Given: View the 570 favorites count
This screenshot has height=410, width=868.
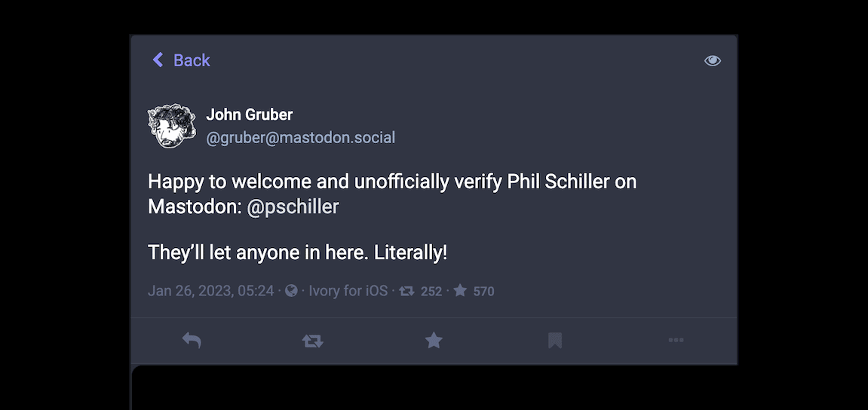Looking at the screenshot, I should pyautogui.click(x=483, y=292).
